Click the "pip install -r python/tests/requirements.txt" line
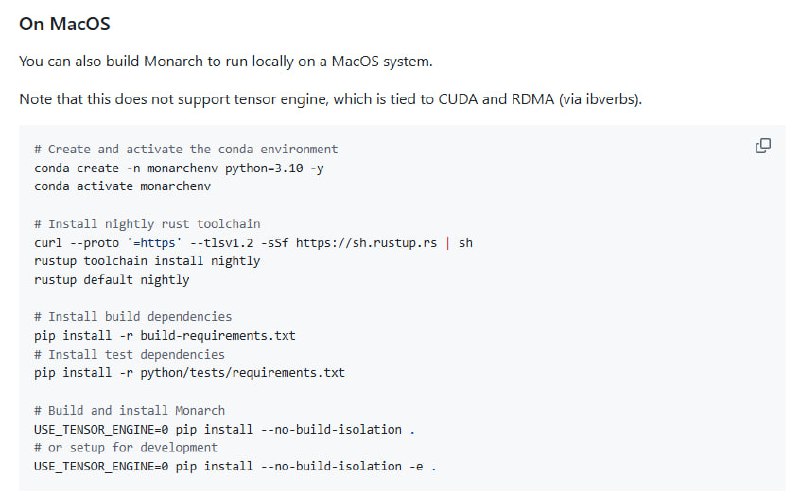 click(189, 372)
